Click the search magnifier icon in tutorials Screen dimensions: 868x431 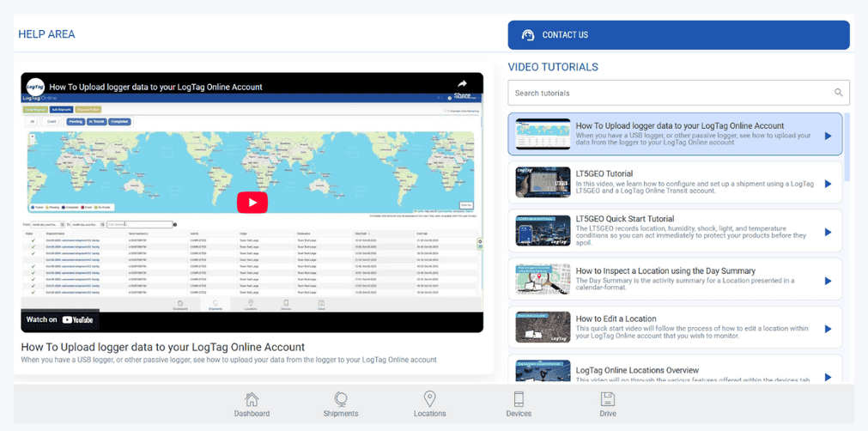tap(839, 93)
